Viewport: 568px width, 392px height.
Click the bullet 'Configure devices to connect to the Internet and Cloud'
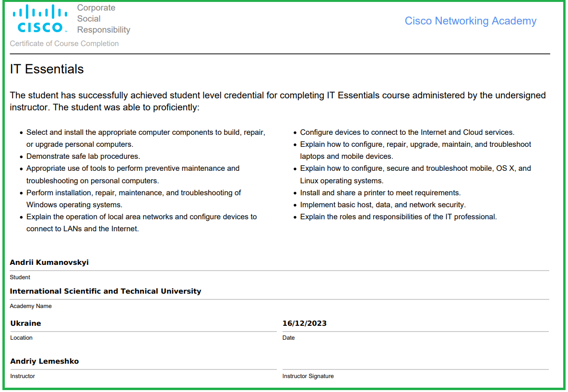[x=407, y=132]
